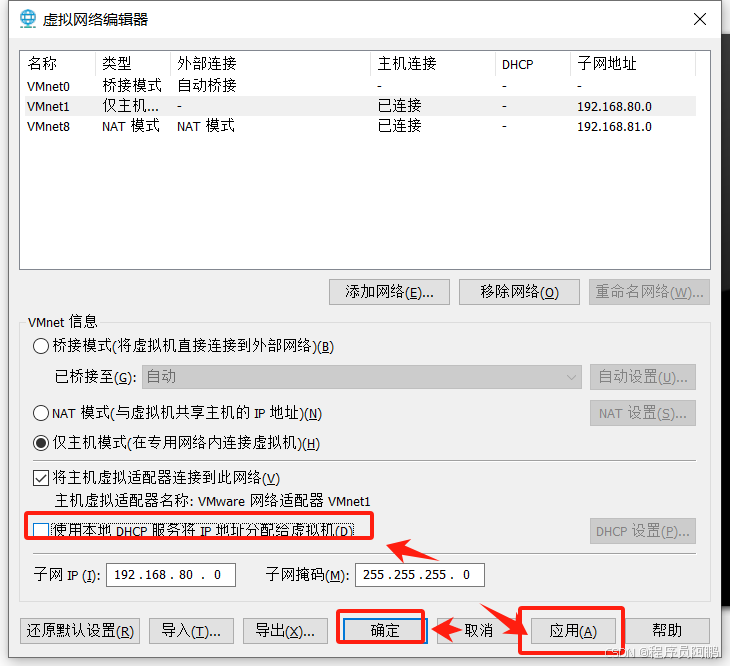Open the 已桥接至 dropdown
Image resolution: width=730 pixels, height=666 pixels.
pyautogui.click(x=362, y=377)
